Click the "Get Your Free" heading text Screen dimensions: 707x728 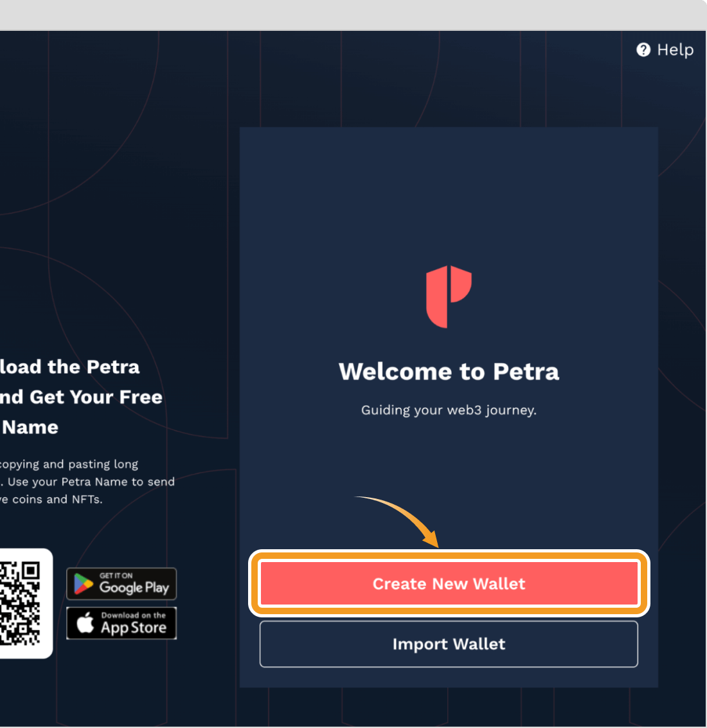tap(96, 397)
